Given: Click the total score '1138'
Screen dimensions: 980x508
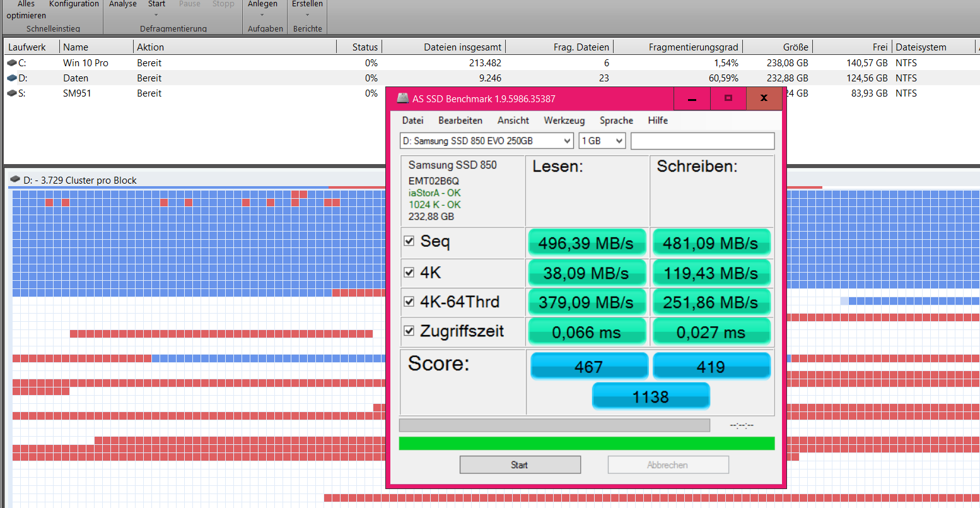Looking at the screenshot, I should pos(651,396).
